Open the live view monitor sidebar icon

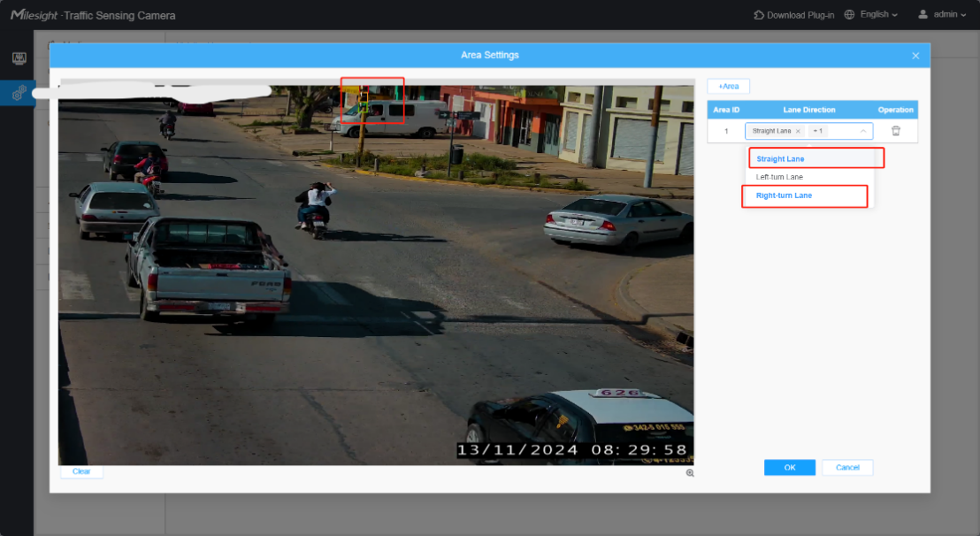(19, 58)
